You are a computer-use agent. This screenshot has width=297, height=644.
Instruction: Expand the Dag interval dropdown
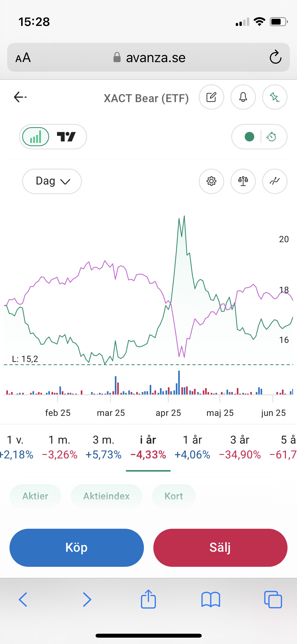52,181
